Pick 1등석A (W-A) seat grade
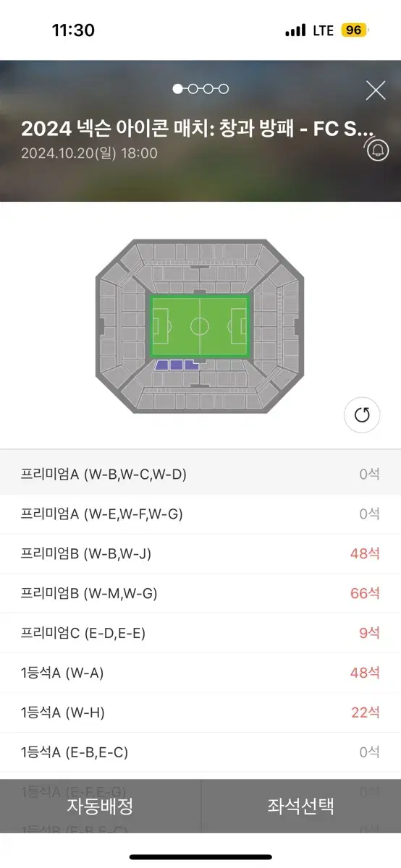The height and width of the screenshot is (868, 401). coord(200,673)
